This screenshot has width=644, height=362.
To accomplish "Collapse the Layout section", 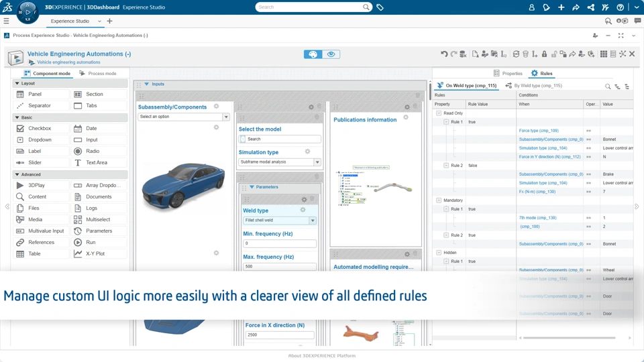I will point(17,83).
